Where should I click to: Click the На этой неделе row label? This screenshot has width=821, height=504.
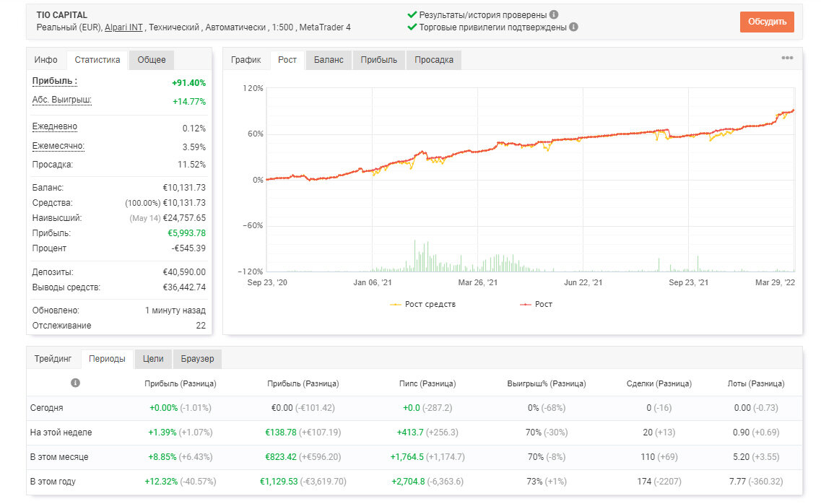61,433
